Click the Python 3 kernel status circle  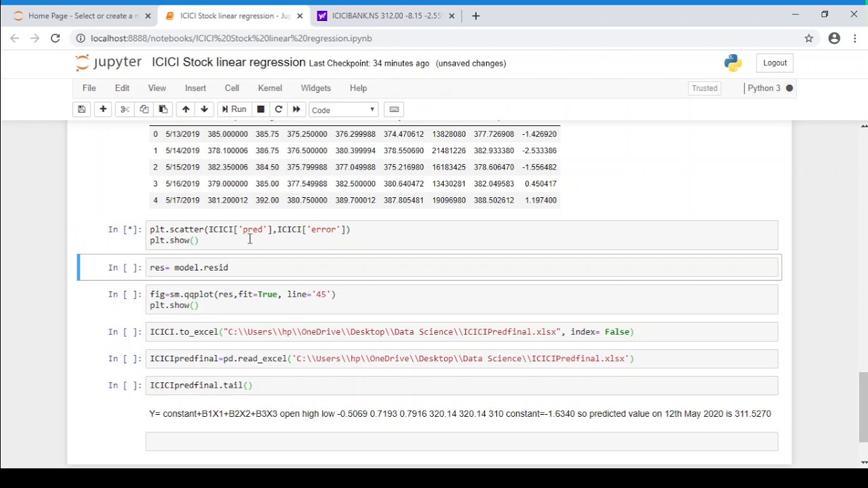(789, 88)
